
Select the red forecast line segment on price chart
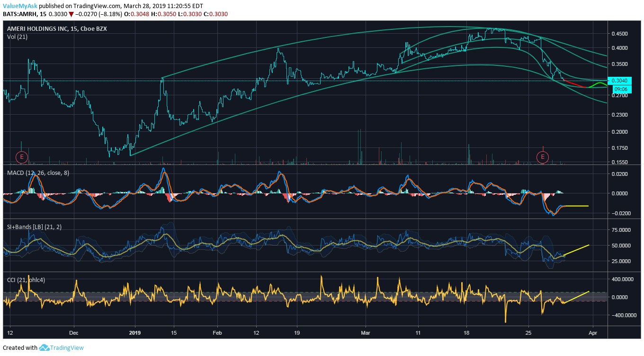point(575,84)
